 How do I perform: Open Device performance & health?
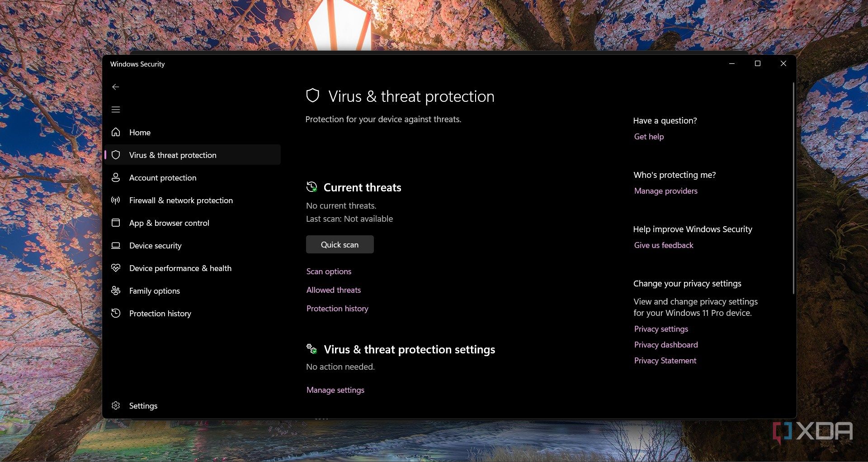[x=193, y=268]
